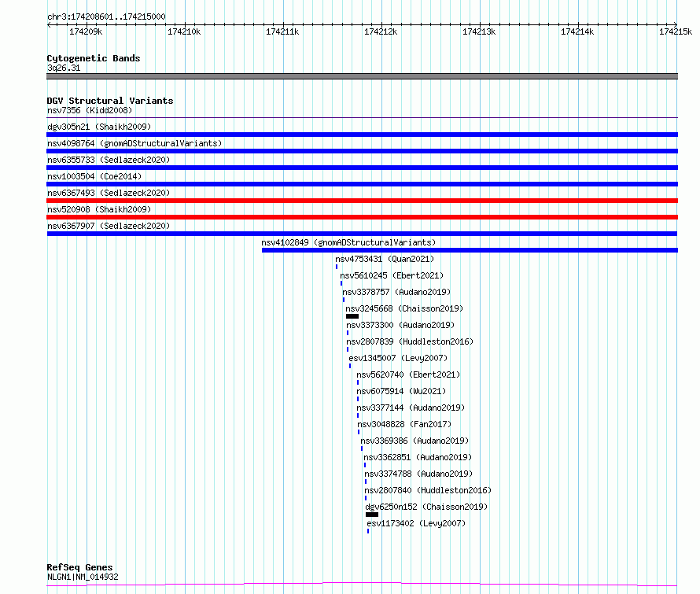This screenshot has width=700, height=594.
Task: Click the 174209k ruler tick label
Action: (x=86, y=31)
